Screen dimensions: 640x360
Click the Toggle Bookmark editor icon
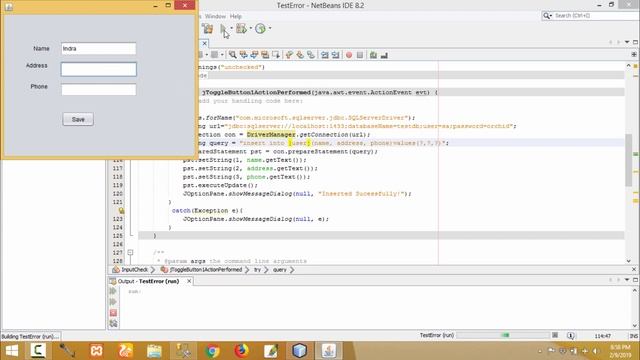(311, 55)
